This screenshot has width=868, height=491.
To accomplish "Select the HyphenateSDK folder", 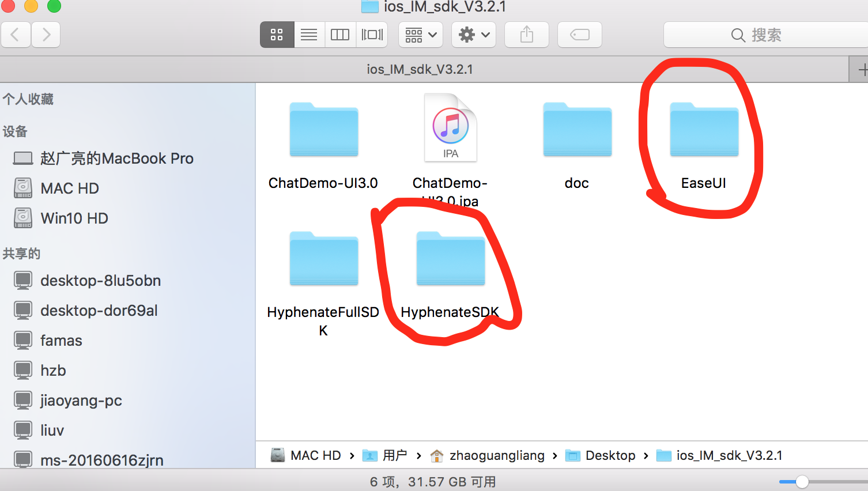I will (450, 260).
